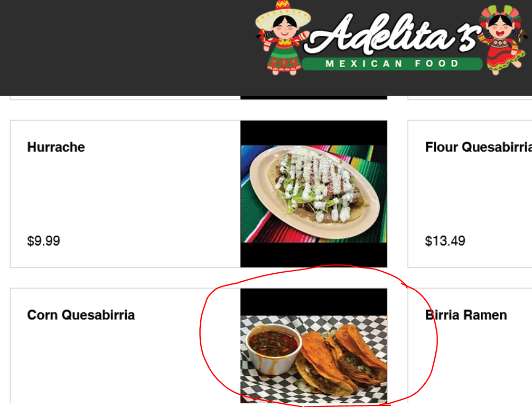Screen dimensions: 532x407
Task: Click the consommé cup in Quesabirria photo
Action: point(274,349)
